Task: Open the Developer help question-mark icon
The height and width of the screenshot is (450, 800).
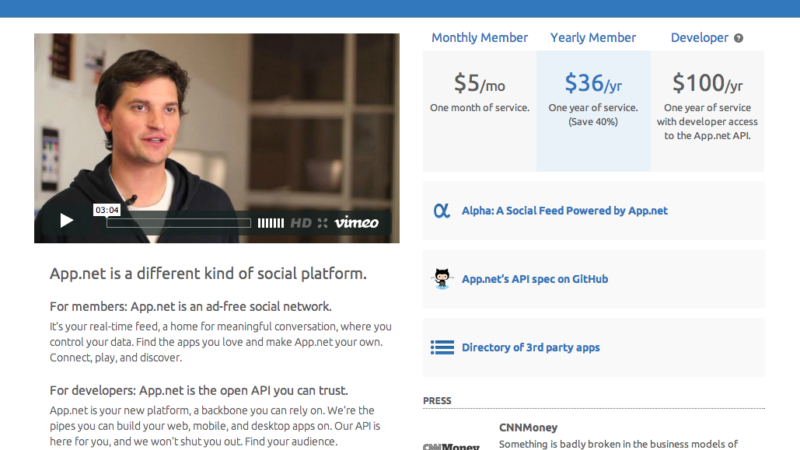Action: 739,38
